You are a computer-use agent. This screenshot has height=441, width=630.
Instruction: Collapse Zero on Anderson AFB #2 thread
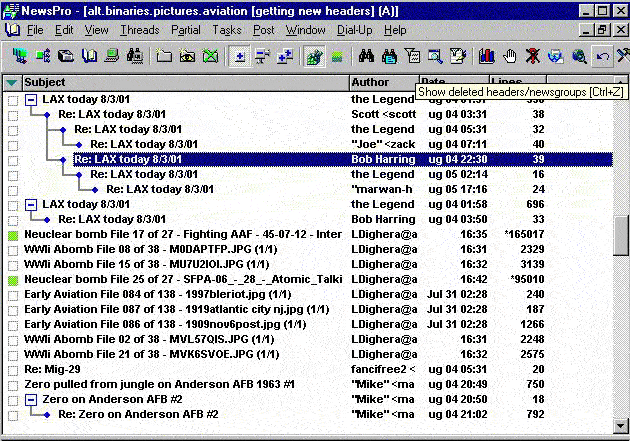30,399
